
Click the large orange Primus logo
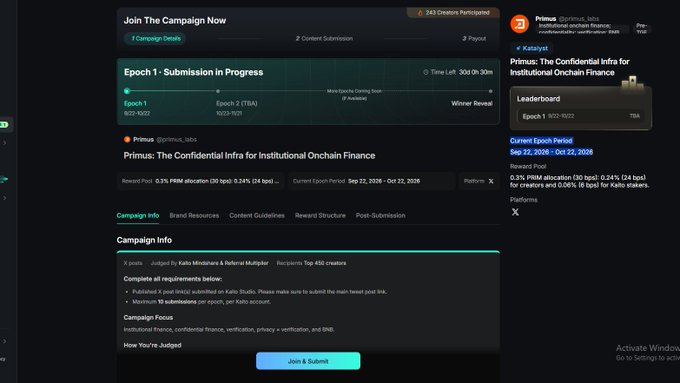pyautogui.click(x=520, y=24)
